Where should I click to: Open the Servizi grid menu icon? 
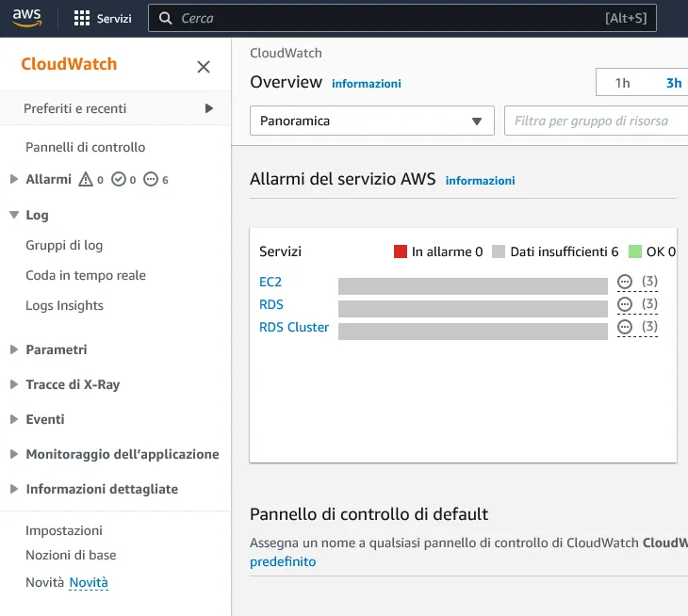[x=82, y=18]
